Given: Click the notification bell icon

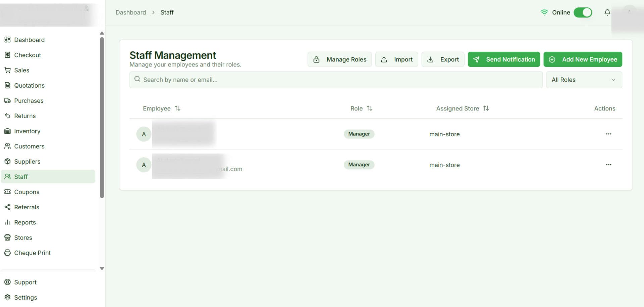Looking at the screenshot, I should [607, 13].
